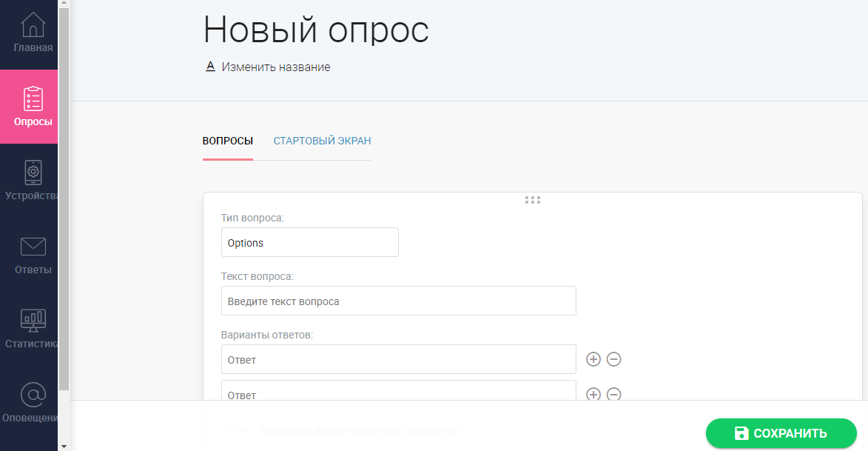
Task: Open the Ответы section
Action: click(32, 254)
